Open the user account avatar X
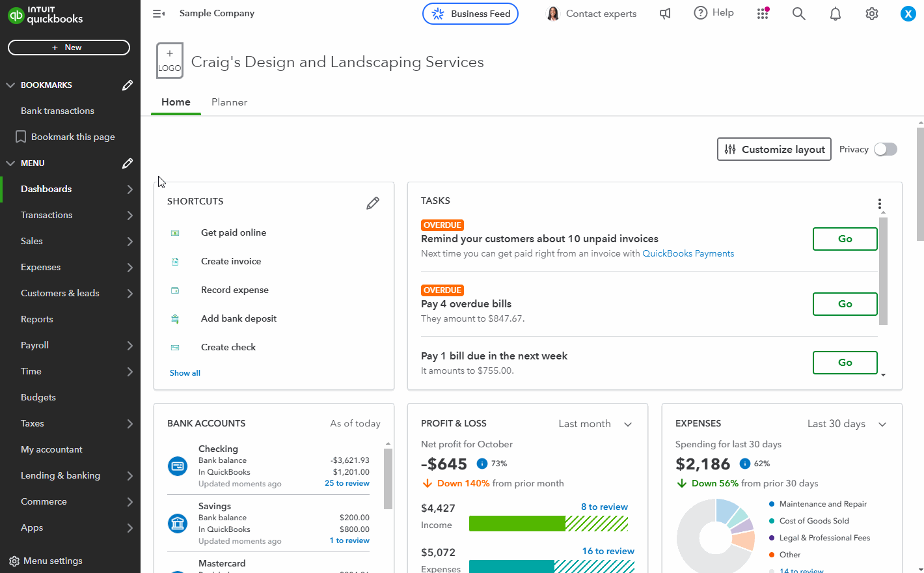Viewport: 924px width, 573px height. [908, 14]
